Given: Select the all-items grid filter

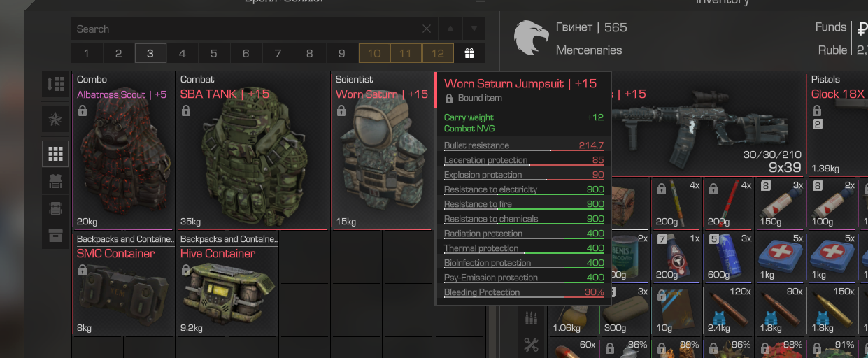Looking at the screenshot, I should (x=55, y=154).
